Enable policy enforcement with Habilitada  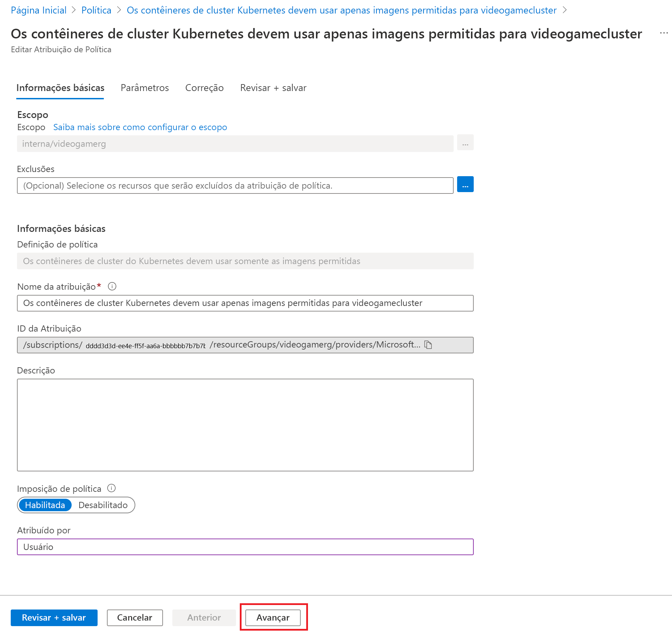click(45, 505)
